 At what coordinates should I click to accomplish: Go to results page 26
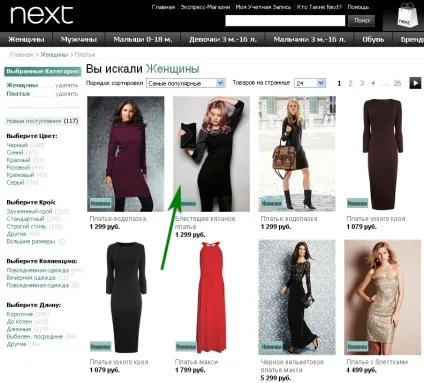point(397,83)
